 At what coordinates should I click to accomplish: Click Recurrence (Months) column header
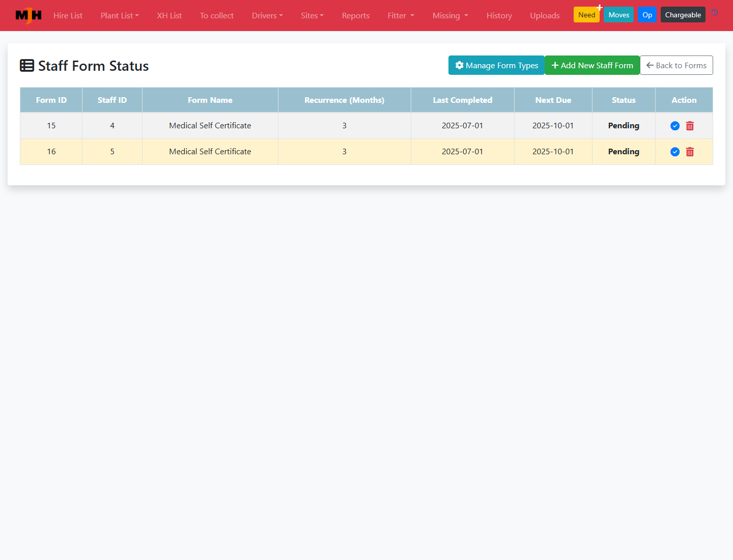[345, 100]
